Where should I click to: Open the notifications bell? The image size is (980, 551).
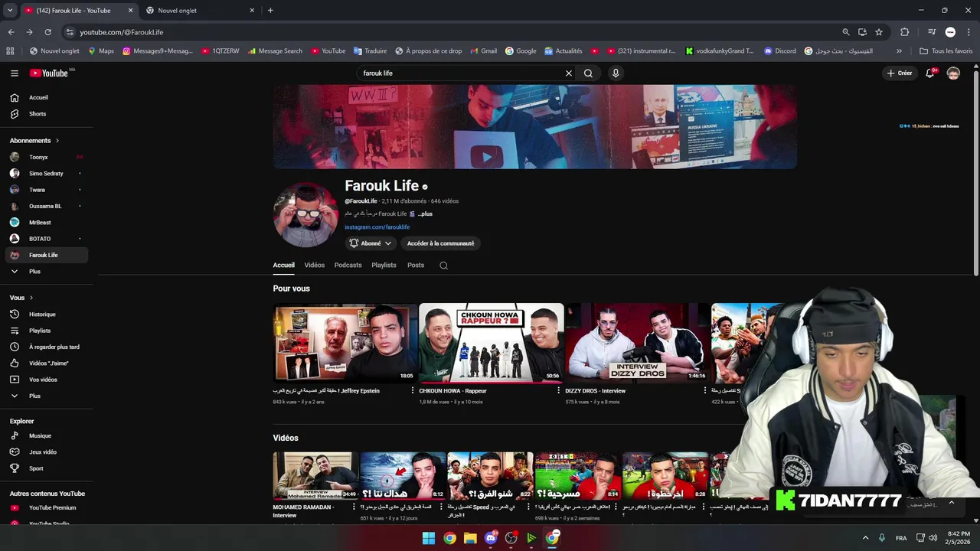coord(930,73)
